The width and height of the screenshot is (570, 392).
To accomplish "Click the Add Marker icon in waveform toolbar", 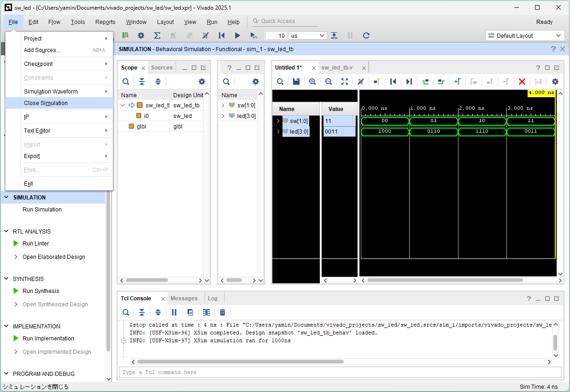I will coord(457,82).
